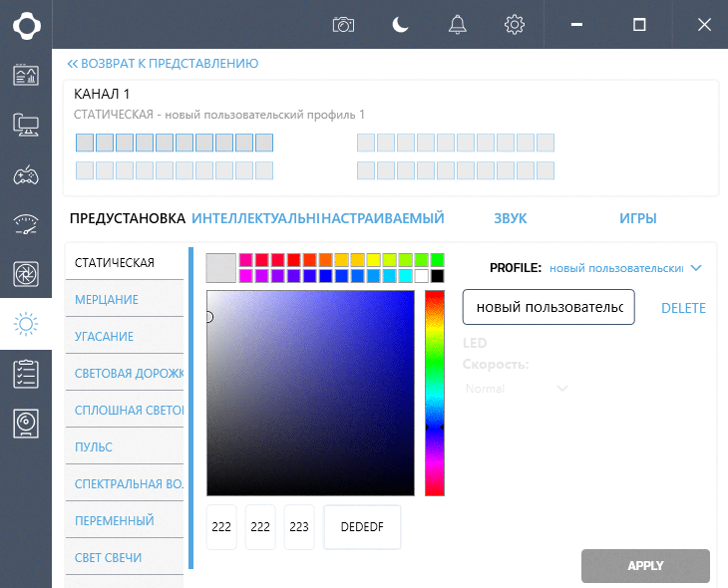Click DELETE profile link
Image resolution: width=728 pixels, height=588 pixels.
click(x=683, y=308)
